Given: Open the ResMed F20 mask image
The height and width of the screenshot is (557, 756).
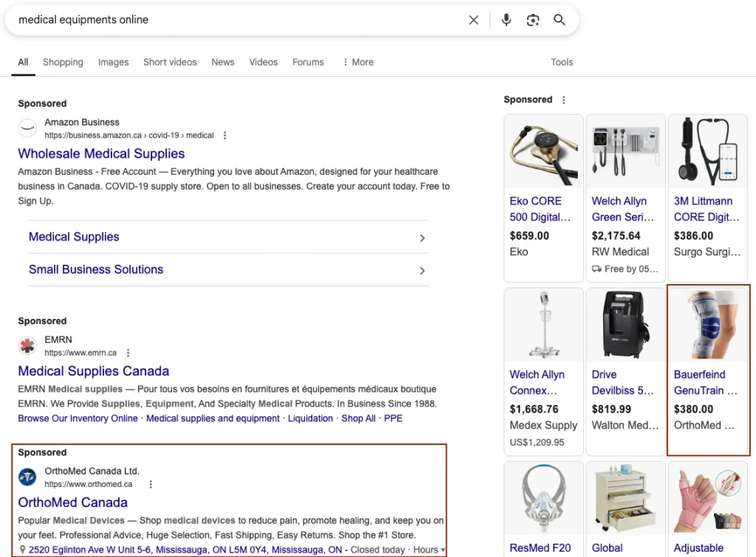Looking at the screenshot, I should pos(544,499).
